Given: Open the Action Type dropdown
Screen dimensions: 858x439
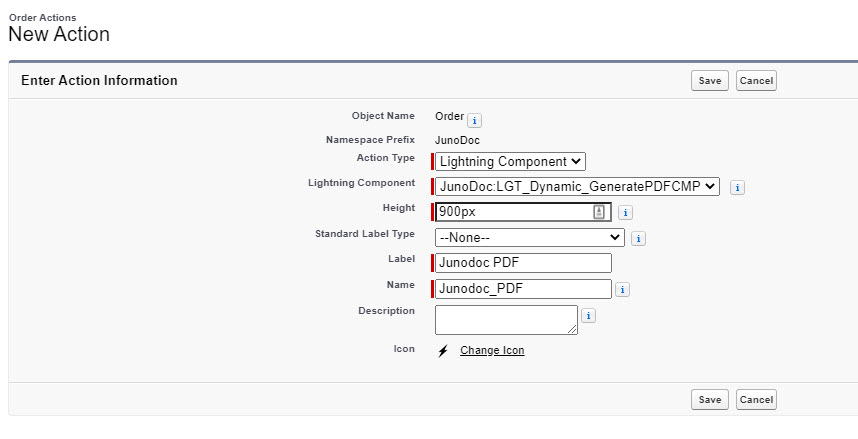Looking at the screenshot, I should (510, 161).
